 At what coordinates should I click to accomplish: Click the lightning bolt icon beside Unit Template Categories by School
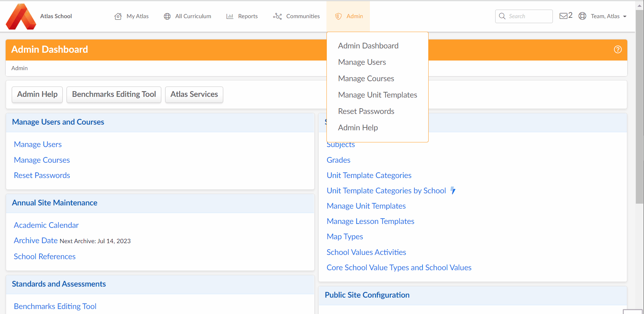click(453, 190)
